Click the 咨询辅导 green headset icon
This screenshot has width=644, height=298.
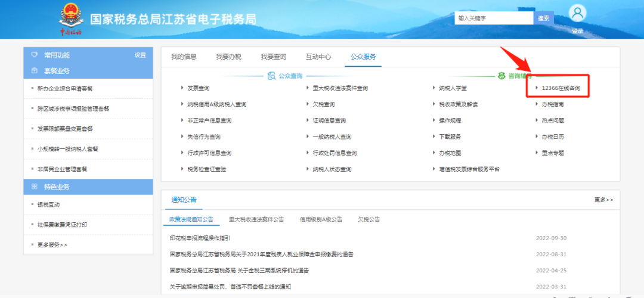click(501, 76)
